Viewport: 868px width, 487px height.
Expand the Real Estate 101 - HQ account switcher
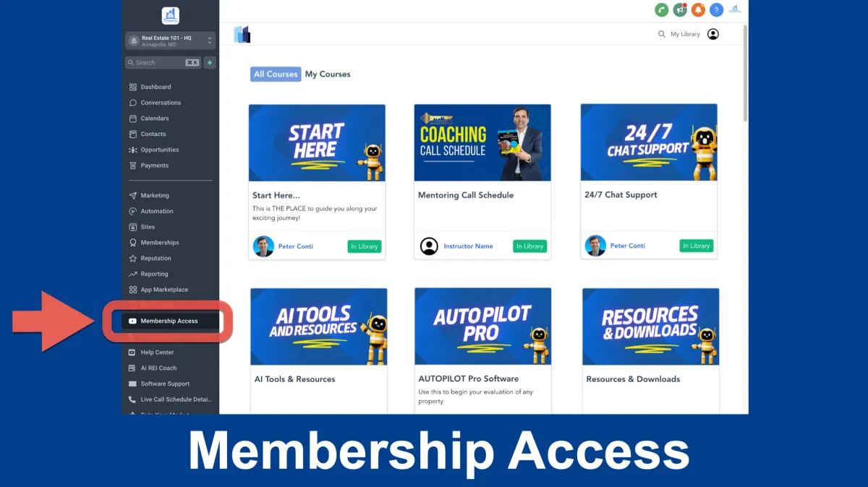click(x=171, y=41)
